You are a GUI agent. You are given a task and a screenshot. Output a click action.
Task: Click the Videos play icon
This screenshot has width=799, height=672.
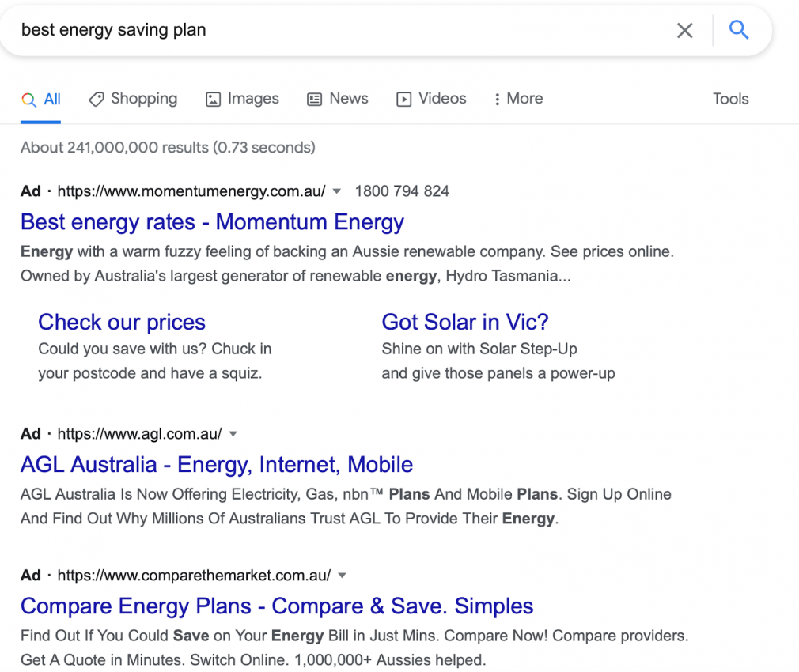(x=404, y=100)
